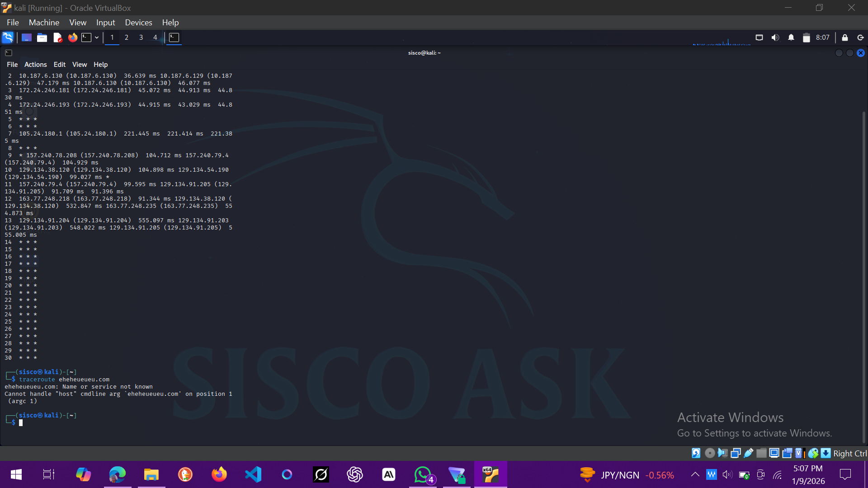Open WhatsApp from Windows taskbar
Screen dimensions: 868x488
tap(423, 474)
